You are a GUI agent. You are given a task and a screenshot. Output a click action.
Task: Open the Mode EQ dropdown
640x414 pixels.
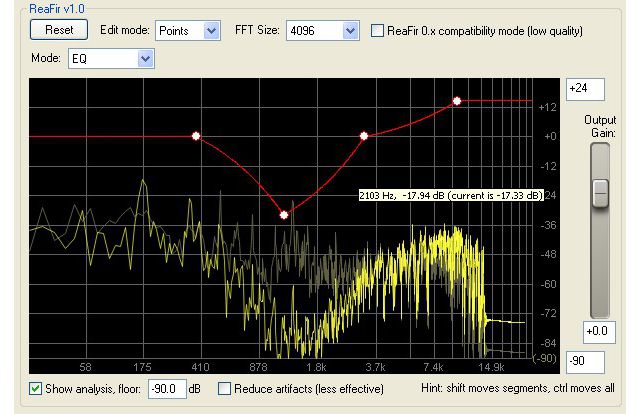(111, 59)
